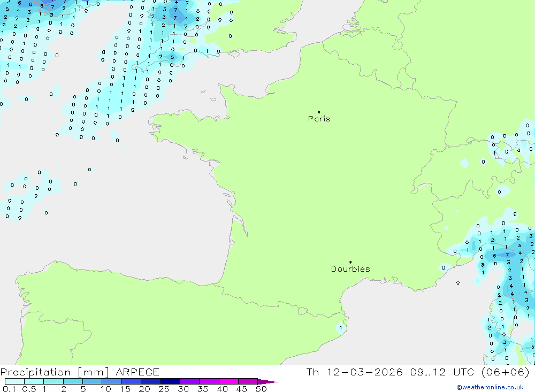The image size is (535, 392).
Task: Click the 'Th' weekday abbreviation
Action: point(312,372)
